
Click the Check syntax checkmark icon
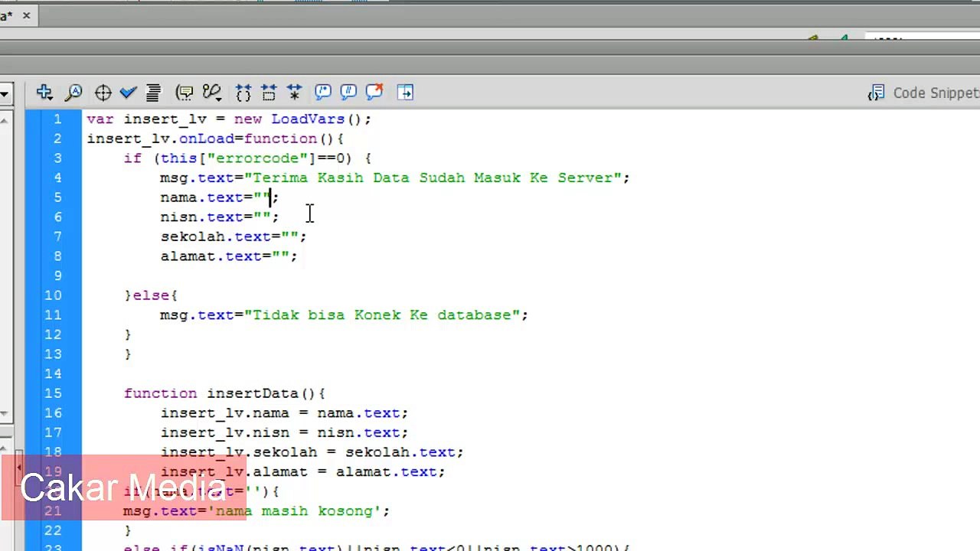128,93
